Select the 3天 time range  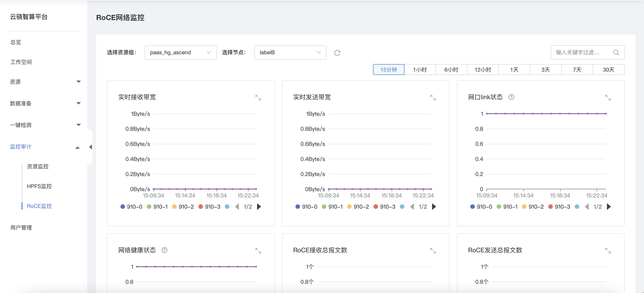[546, 70]
